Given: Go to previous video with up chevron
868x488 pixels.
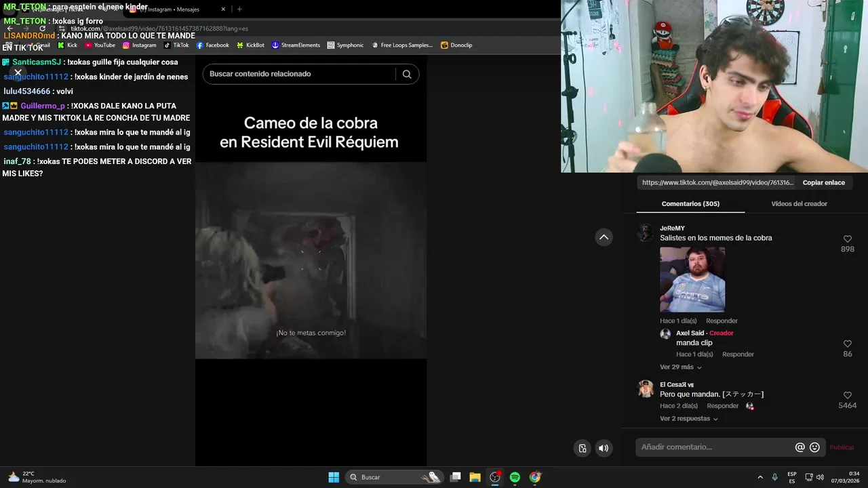Looking at the screenshot, I should pos(604,237).
